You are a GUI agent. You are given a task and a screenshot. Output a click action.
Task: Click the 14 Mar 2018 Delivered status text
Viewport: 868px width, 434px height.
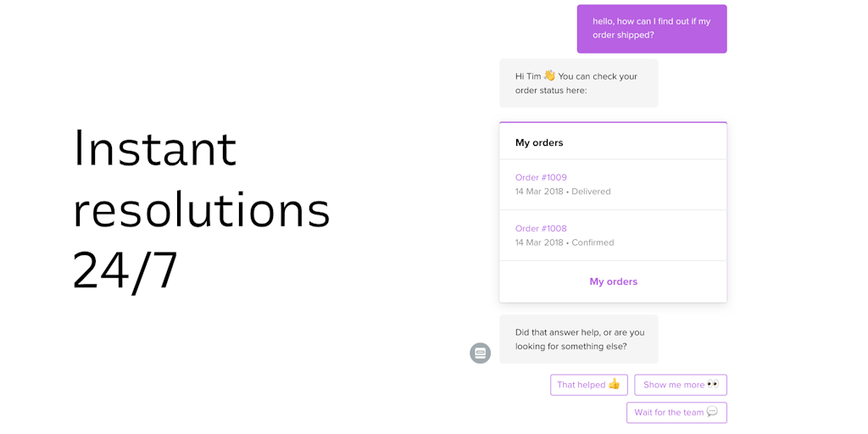point(563,192)
